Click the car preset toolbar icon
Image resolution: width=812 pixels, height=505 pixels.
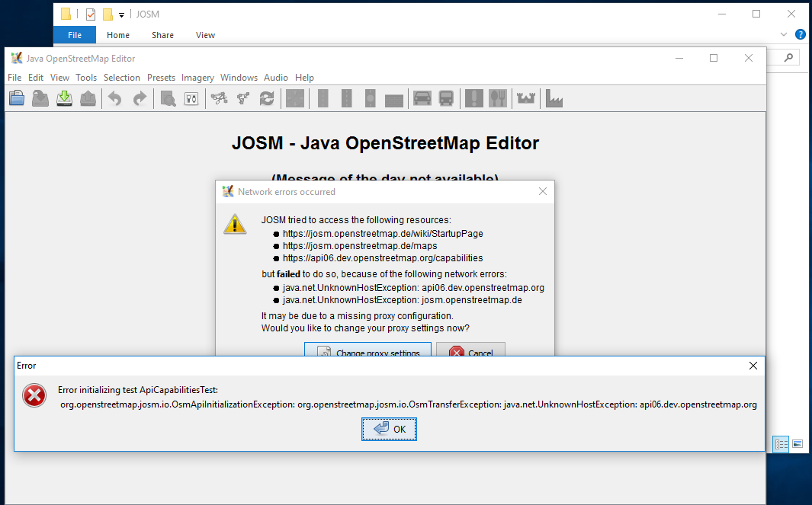pos(422,97)
